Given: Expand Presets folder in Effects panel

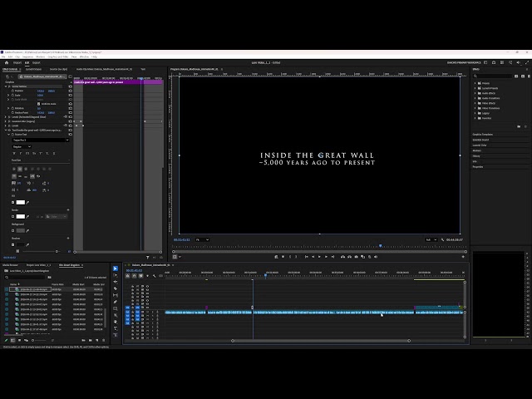Looking at the screenshot, I should tap(475, 83).
